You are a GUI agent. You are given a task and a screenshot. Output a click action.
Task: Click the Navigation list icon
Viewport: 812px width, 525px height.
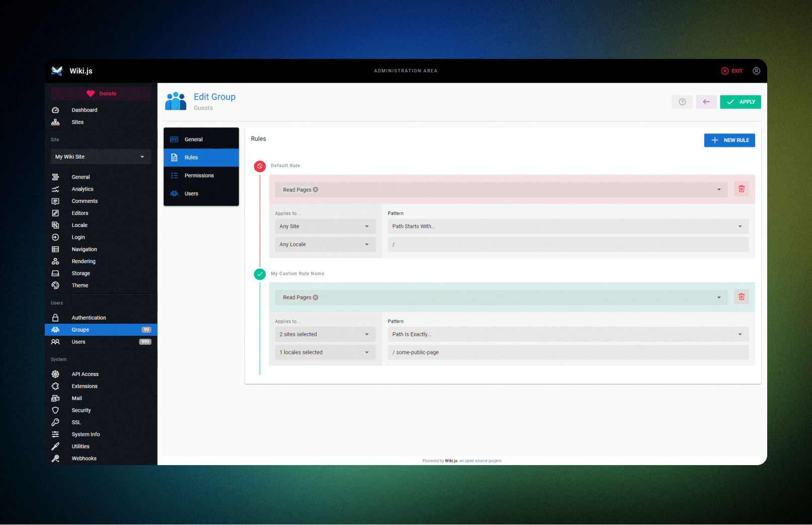pyautogui.click(x=55, y=250)
